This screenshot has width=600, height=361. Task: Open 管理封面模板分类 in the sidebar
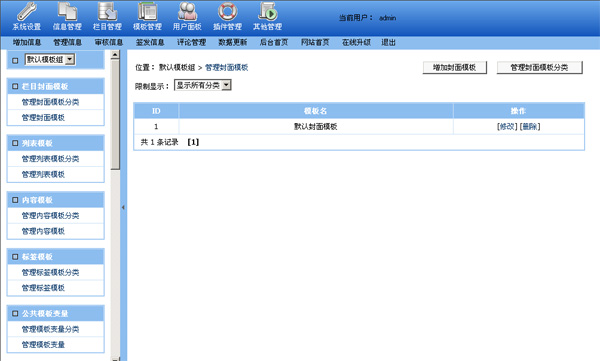pos(50,102)
